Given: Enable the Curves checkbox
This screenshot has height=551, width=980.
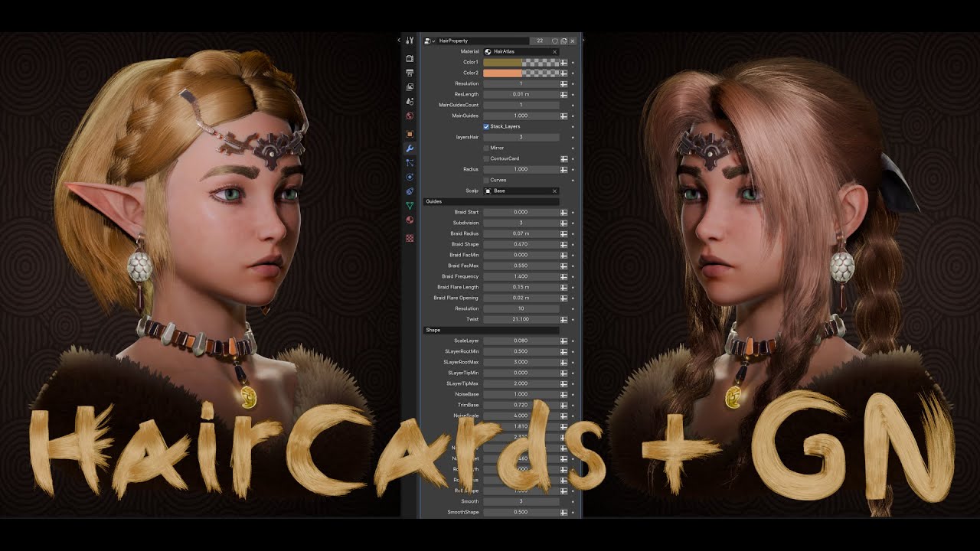Looking at the screenshot, I should click(x=486, y=180).
